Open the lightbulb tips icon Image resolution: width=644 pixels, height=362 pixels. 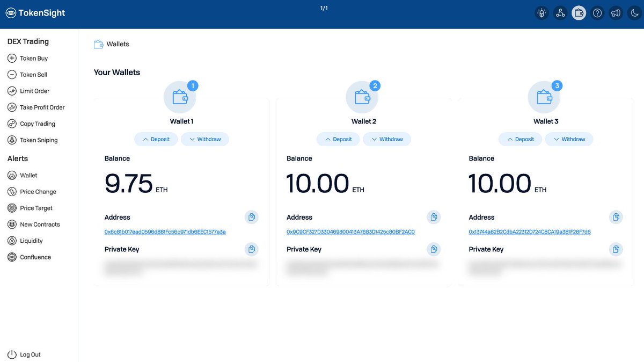542,13
